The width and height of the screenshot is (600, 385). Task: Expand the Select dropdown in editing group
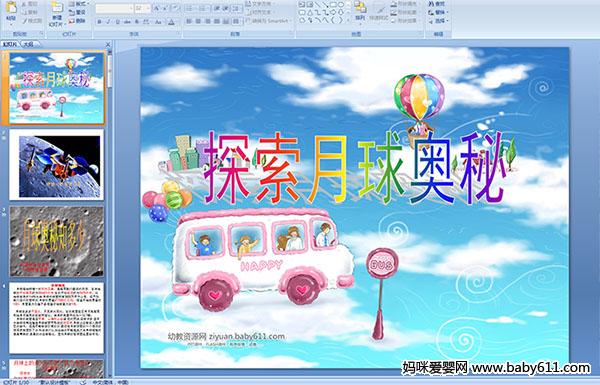(x=437, y=21)
